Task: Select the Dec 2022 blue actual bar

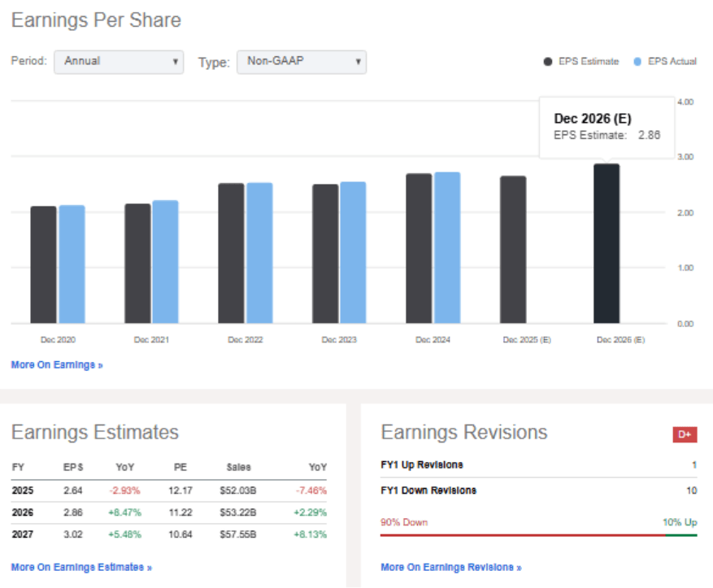Action: pyautogui.click(x=259, y=253)
